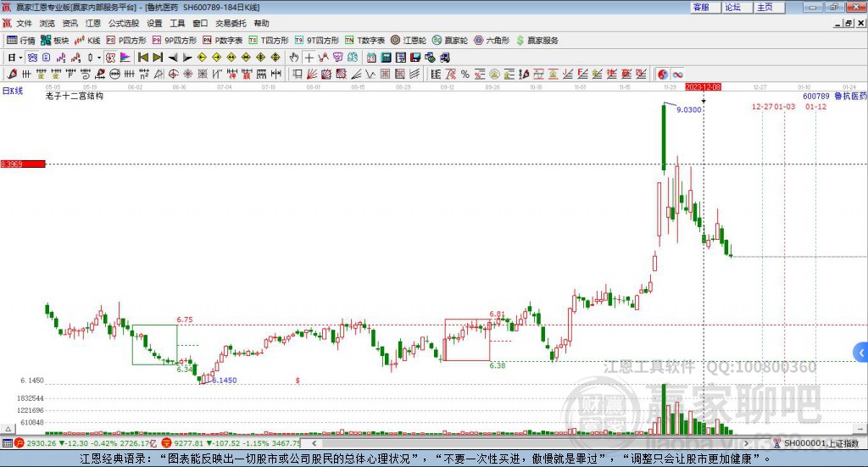
Task: Open the 六角形 hexagon tool
Action: [x=492, y=41]
